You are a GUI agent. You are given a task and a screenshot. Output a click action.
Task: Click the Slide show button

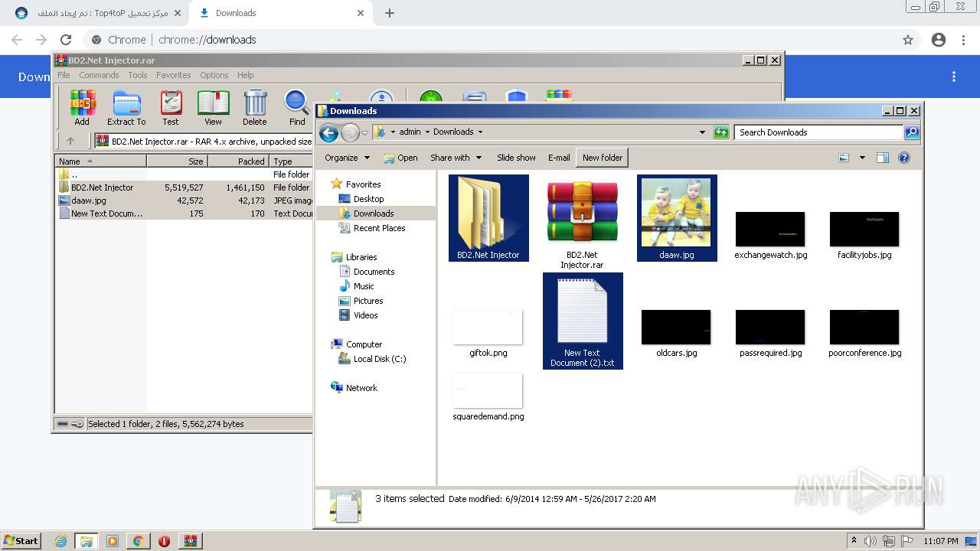516,158
